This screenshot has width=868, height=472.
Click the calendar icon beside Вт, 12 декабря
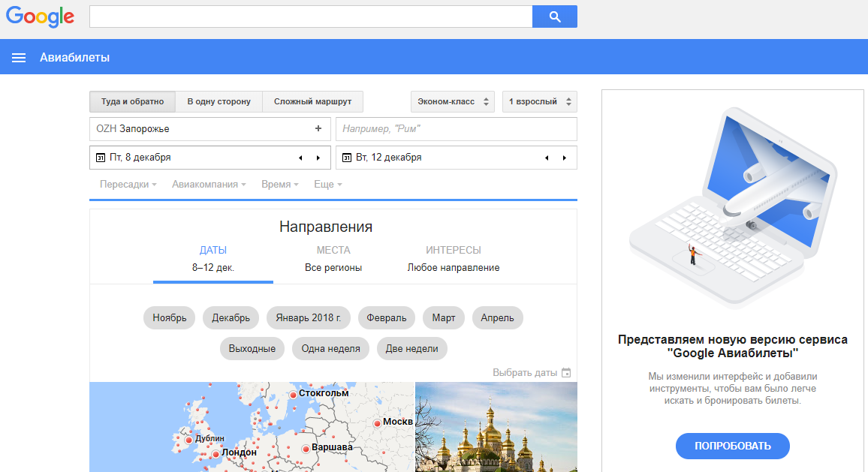(347, 158)
